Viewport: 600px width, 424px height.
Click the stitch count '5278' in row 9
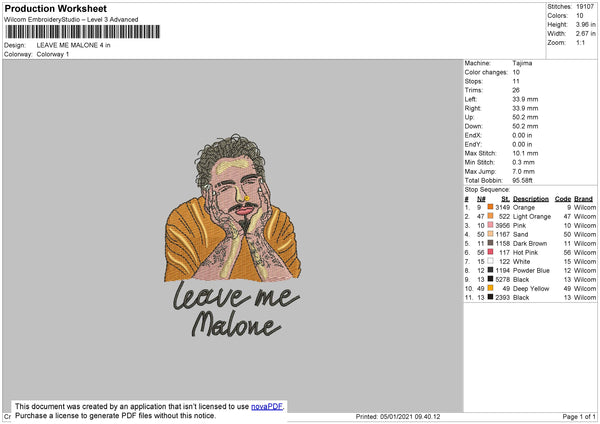503,280
